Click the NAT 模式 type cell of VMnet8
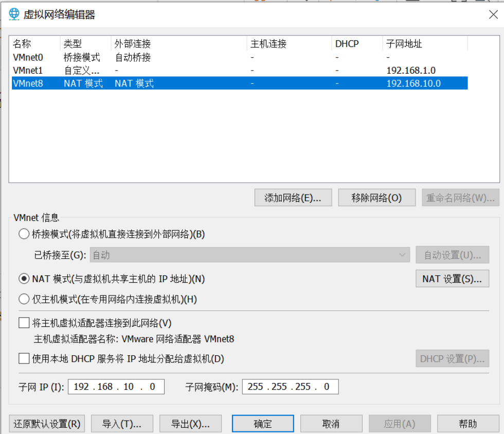This screenshot has width=504, height=434. (x=83, y=83)
